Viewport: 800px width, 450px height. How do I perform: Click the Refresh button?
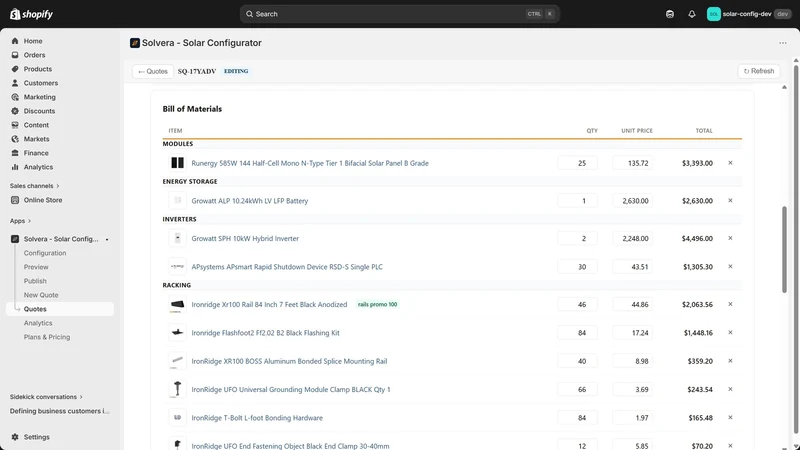point(759,71)
